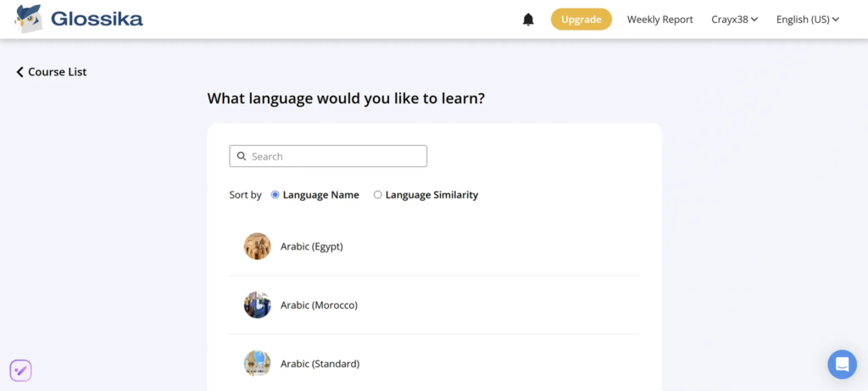
Task: Click the Glossika brand name text
Action: pos(97,20)
